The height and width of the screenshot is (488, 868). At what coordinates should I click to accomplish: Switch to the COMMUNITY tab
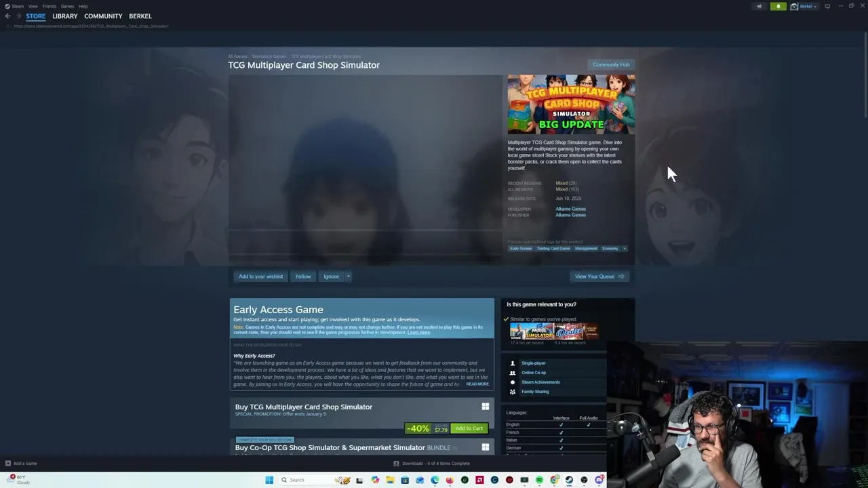point(103,16)
